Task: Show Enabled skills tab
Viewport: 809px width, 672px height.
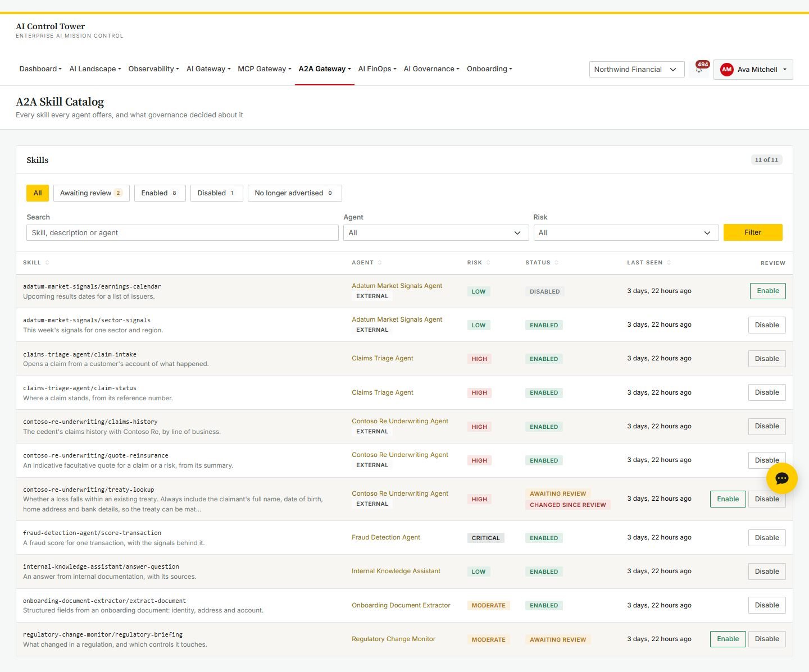Action: 160,193
